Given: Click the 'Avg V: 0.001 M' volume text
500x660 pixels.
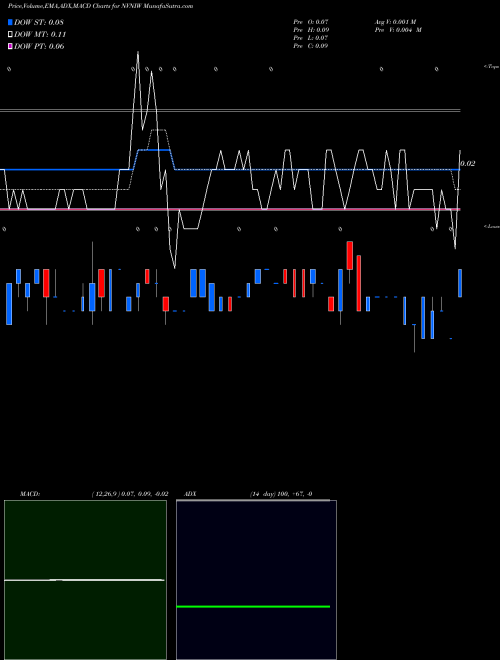Looking at the screenshot, I should [x=396, y=21].
